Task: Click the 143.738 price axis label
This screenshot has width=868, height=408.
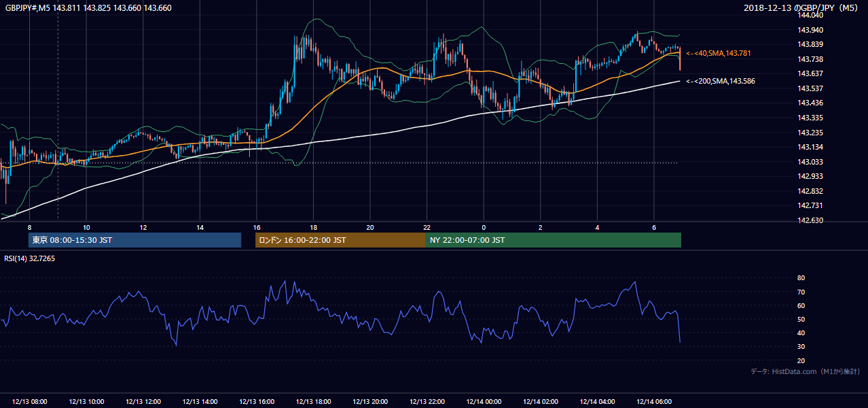Action: pyautogui.click(x=810, y=59)
